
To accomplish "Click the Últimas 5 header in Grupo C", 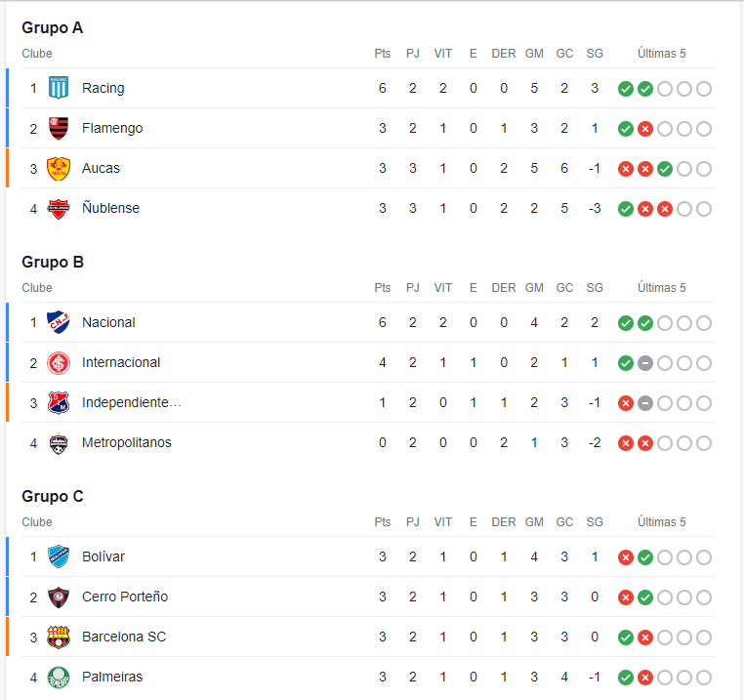I will tap(661, 522).
